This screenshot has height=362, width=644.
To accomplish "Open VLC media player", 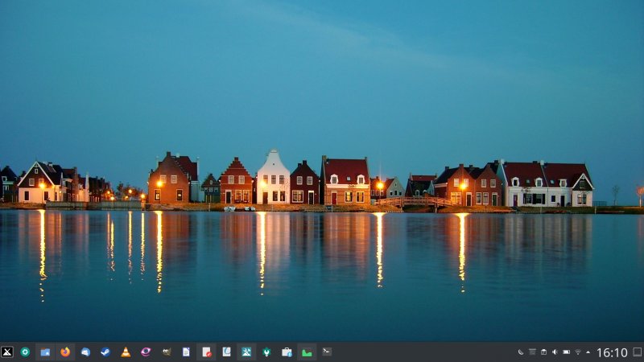I will (x=126, y=352).
